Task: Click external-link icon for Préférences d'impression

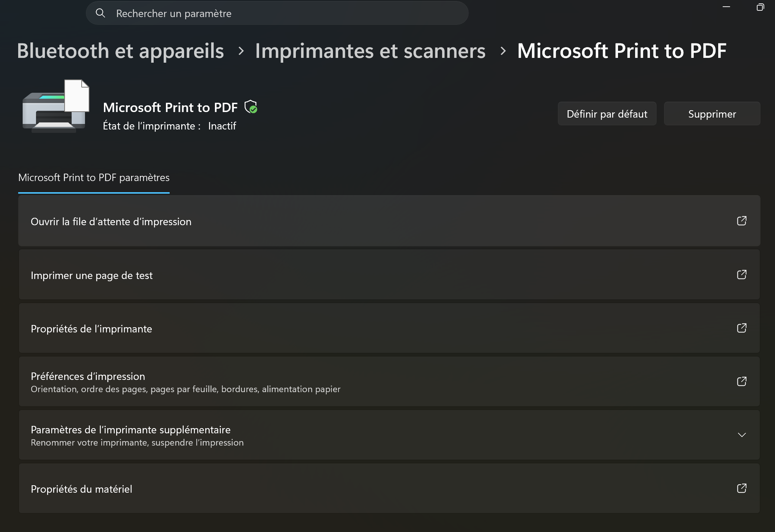Action: [742, 381]
